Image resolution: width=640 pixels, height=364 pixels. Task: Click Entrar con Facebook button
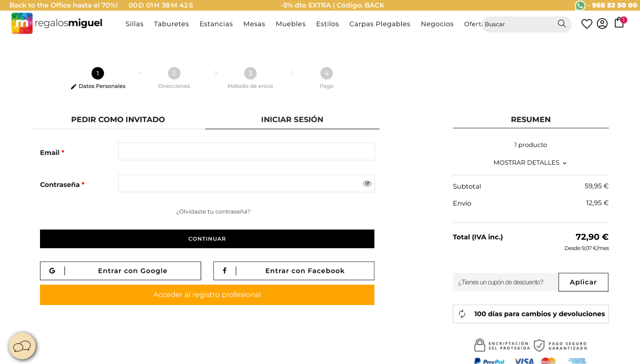[294, 271]
